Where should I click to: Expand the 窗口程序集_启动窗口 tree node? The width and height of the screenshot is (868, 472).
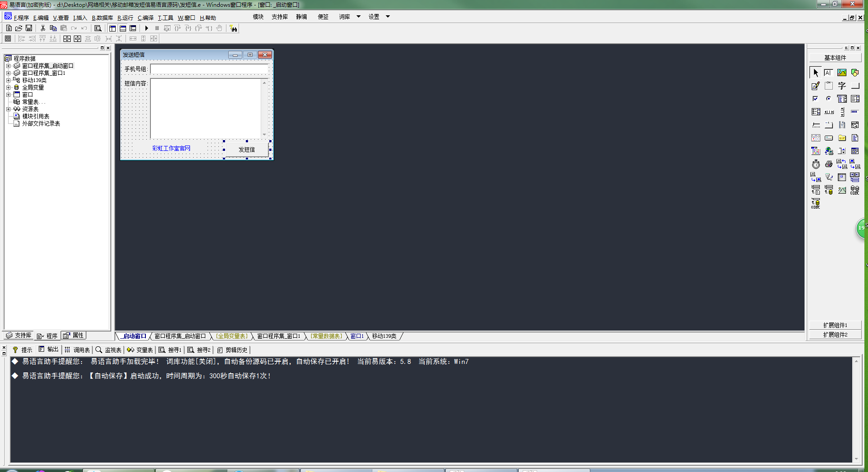(8, 66)
